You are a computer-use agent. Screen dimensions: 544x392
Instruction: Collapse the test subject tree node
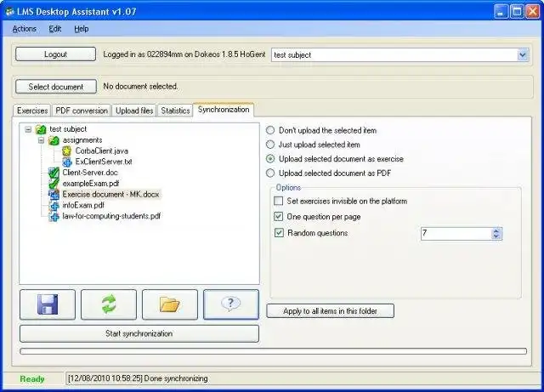[x=28, y=129]
